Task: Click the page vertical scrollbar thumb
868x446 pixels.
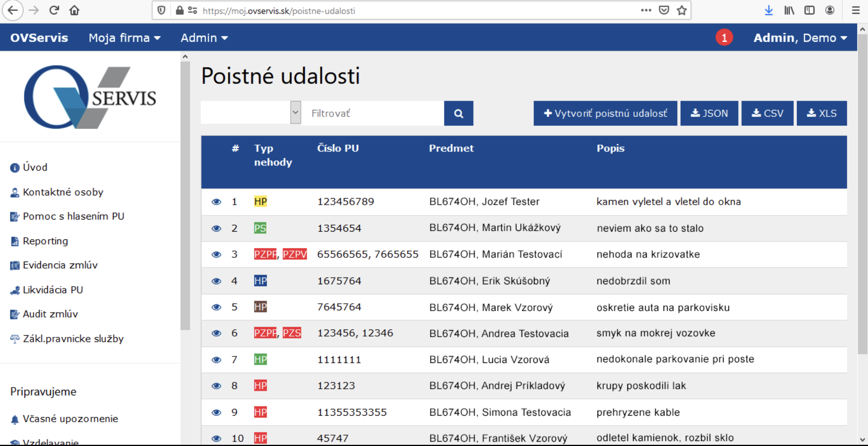Action: 863,195
